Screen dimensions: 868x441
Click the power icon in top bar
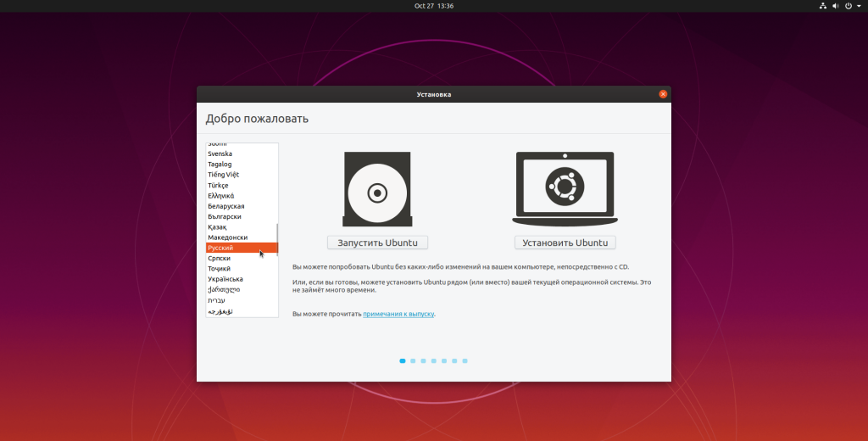coord(848,6)
